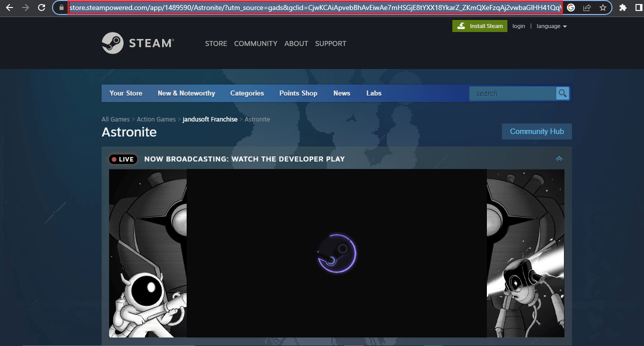
Task: Open the Categories tab
Action: [x=247, y=93]
